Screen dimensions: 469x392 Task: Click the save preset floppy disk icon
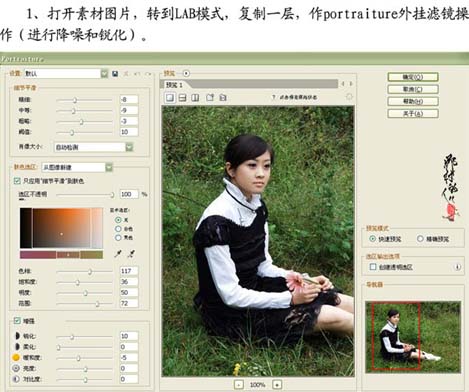[115, 74]
